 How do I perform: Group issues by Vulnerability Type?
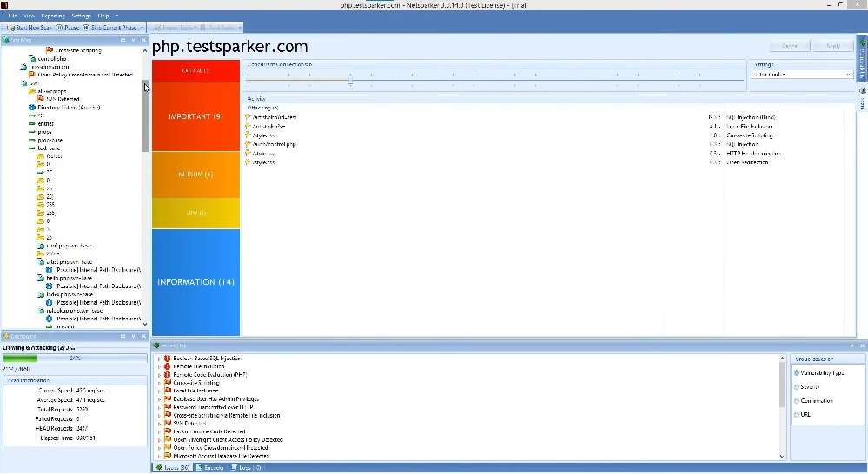[818, 373]
